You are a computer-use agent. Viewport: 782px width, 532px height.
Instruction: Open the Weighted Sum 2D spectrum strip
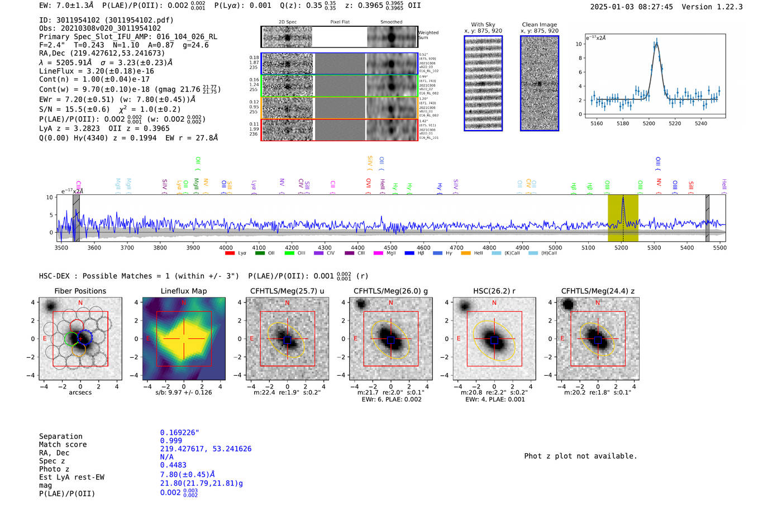340,37
